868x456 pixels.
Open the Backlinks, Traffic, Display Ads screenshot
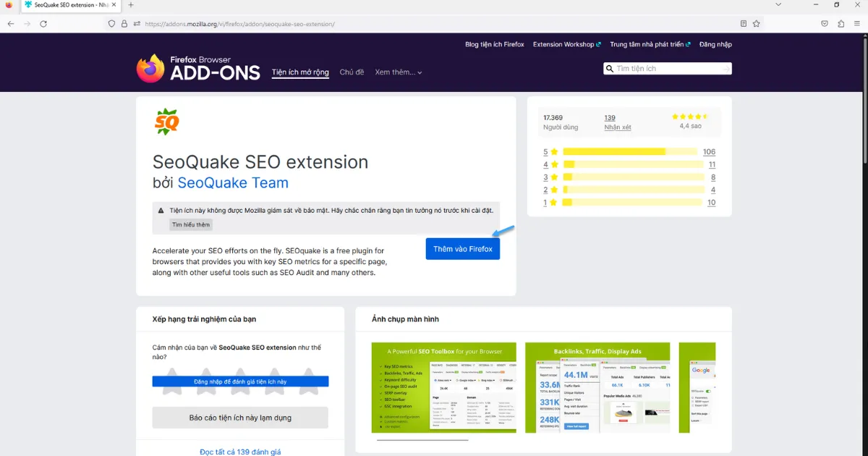coord(597,387)
